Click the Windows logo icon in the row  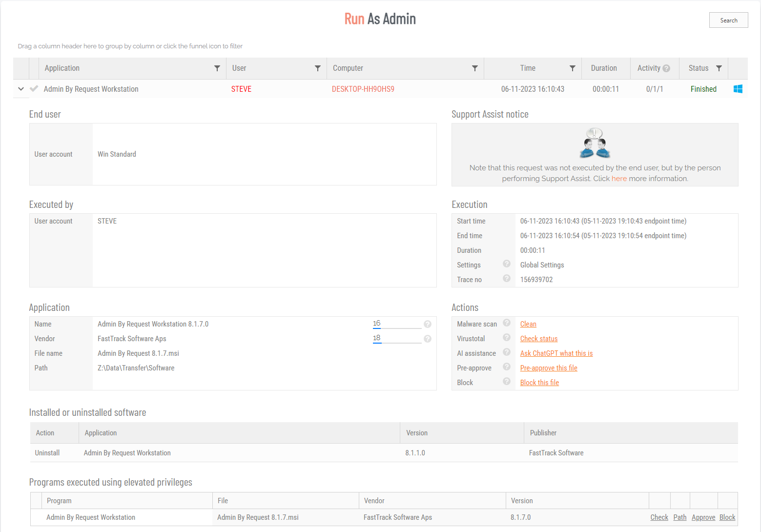tap(738, 89)
